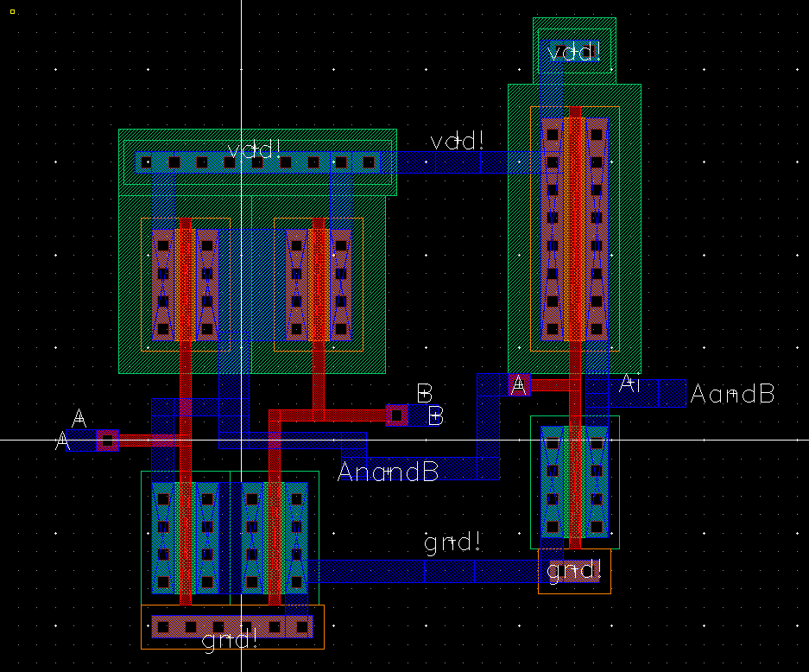Select the blue metal wire labelled AnandB
Image resolution: width=809 pixels, height=672 pixels.
pos(420,469)
